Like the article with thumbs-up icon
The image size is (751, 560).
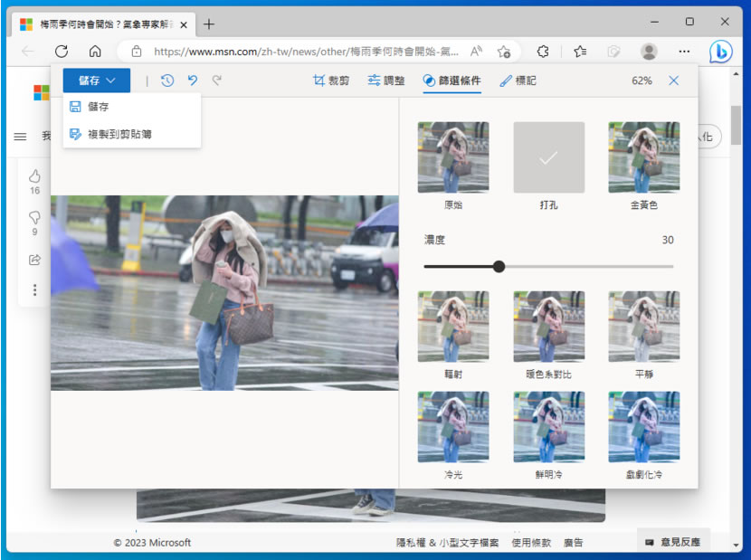click(x=35, y=176)
